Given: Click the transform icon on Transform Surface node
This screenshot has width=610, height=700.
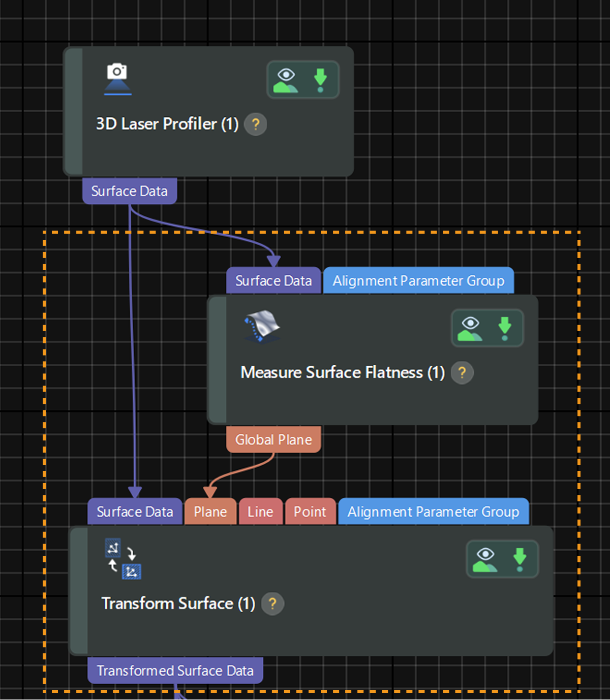Looking at the screenshot, I should (x=124, y=559).
